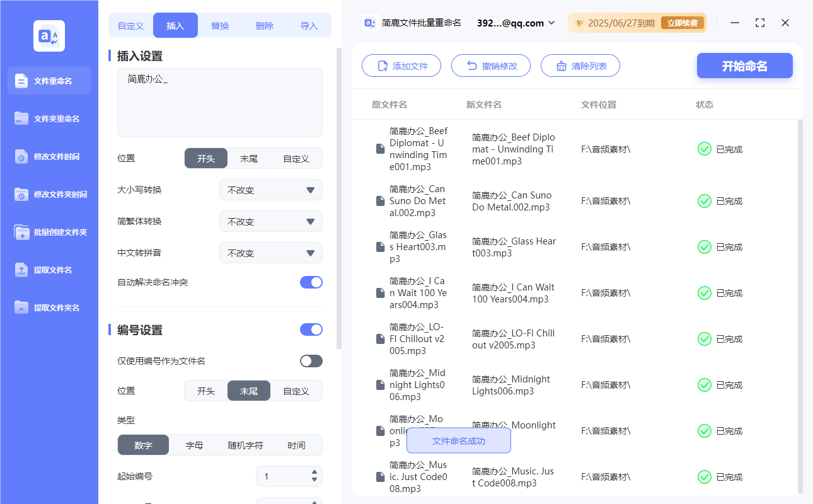Click the 开始命名 button
Viewport: 813px width, 504px height.
pos(744,66)
